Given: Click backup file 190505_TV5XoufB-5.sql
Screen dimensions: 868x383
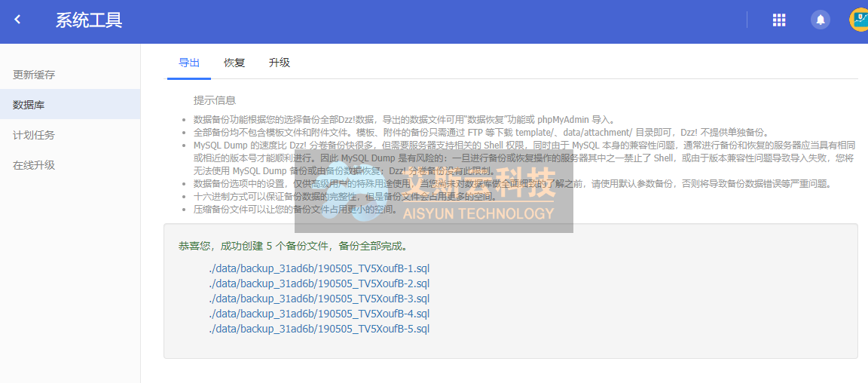Looking at the screenshot, I should 319,329.
